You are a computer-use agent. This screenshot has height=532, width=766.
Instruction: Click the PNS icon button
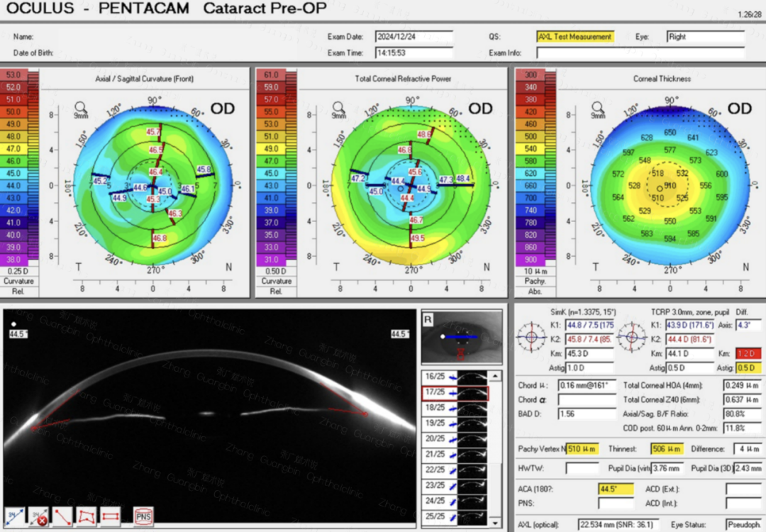(x=143, y=516)
